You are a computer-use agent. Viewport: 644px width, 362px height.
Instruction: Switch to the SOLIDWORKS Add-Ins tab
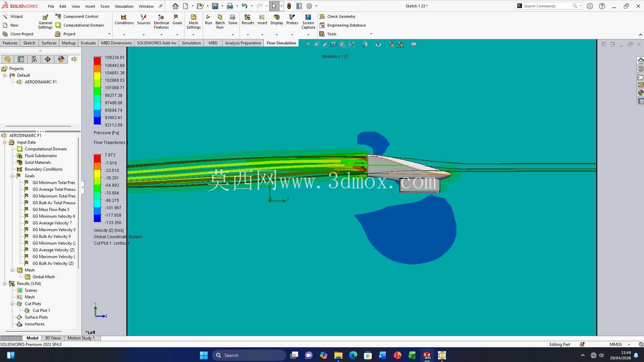pyautogui.click(x=157, y=43)
